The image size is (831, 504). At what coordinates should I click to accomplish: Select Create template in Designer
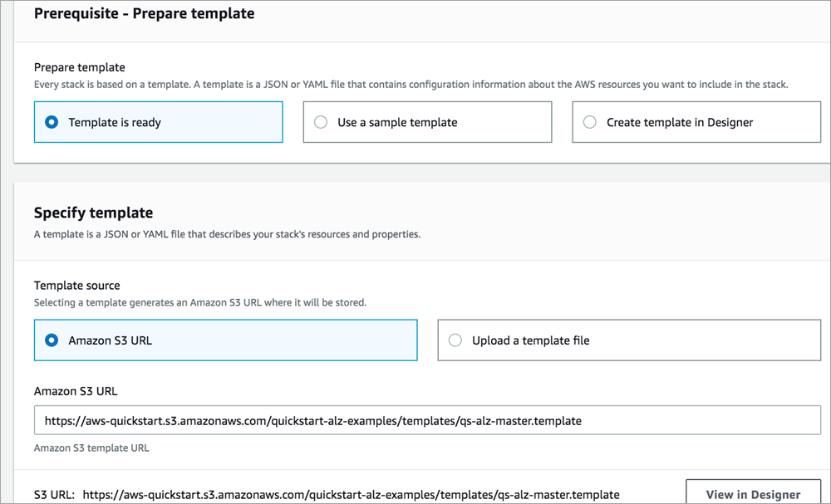coord(696,122)
